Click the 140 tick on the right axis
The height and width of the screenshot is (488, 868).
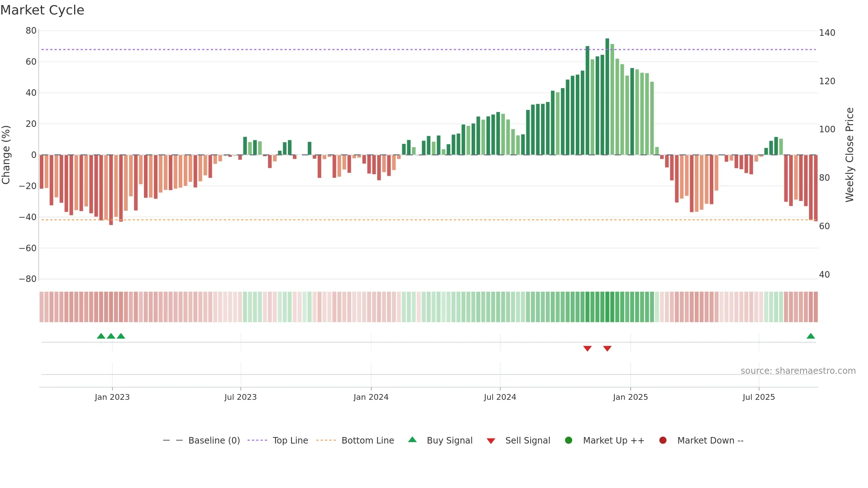pos(827,33)
